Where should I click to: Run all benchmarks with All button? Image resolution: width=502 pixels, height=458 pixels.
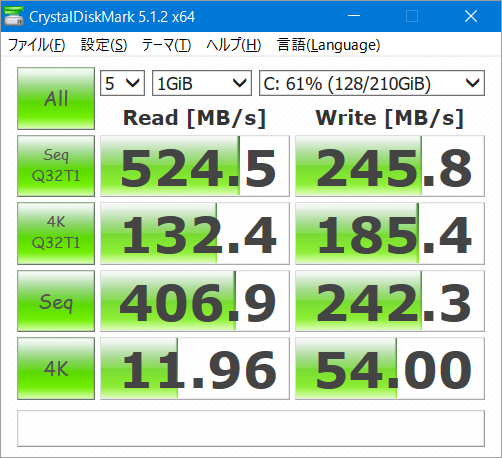pyautogui.click(x=56, y=98)
